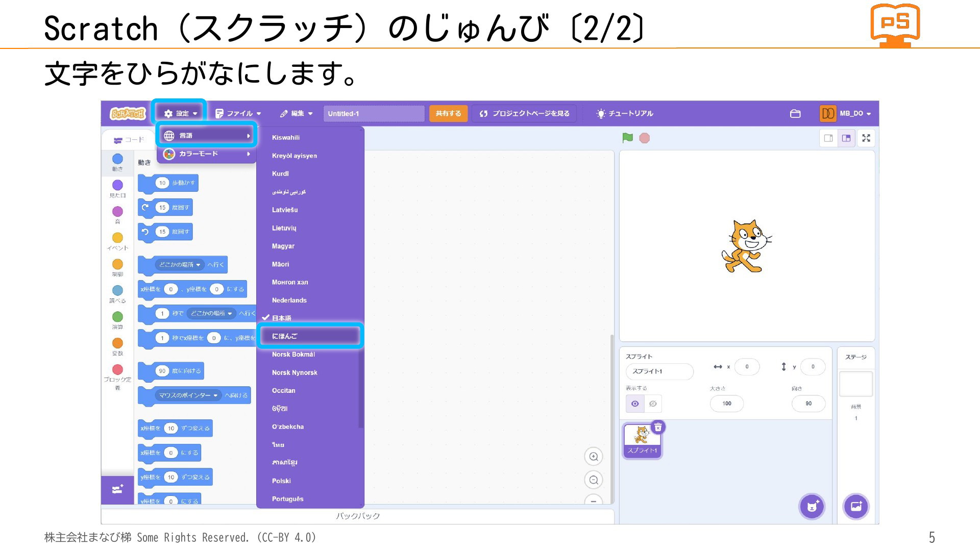980x551 pixels.
Task: Select the ブロック定義 My Blocks category
Action: click(117, 375)
